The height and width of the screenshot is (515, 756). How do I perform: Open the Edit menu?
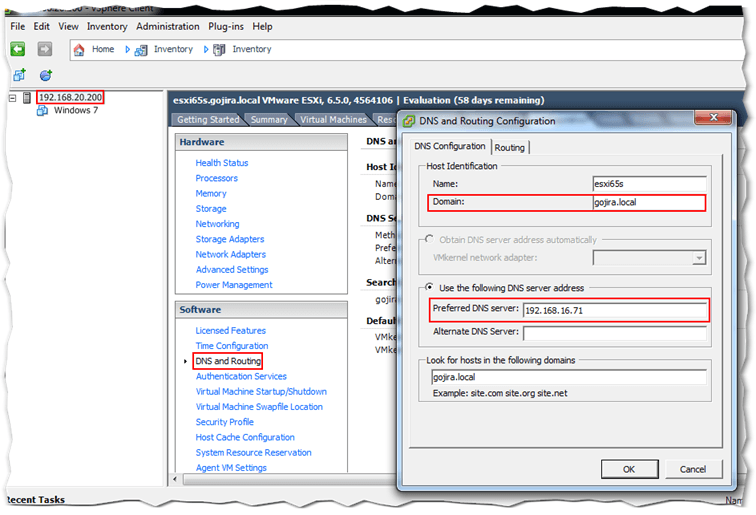[x=41, y=27]
